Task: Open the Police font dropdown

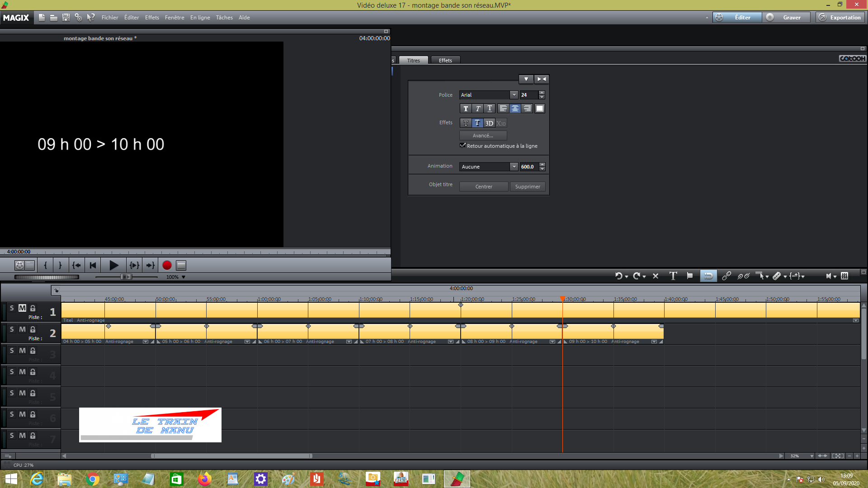Action: (514, 95)
